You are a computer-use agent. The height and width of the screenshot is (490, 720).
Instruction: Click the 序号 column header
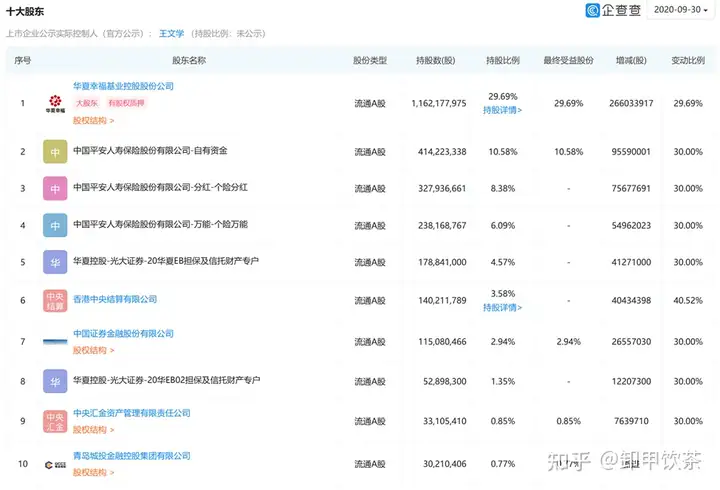(x=22, y=60)
